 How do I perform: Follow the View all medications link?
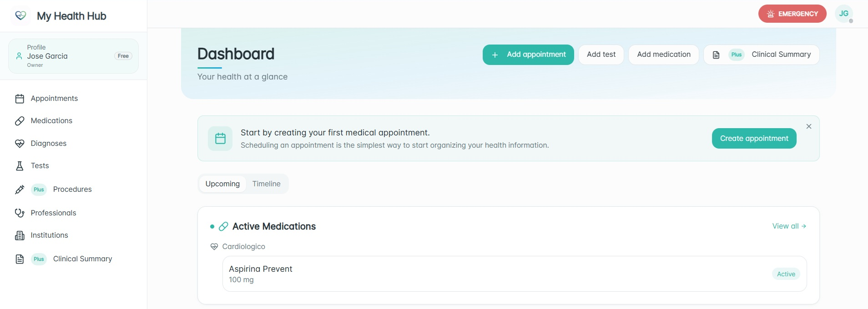789,226
